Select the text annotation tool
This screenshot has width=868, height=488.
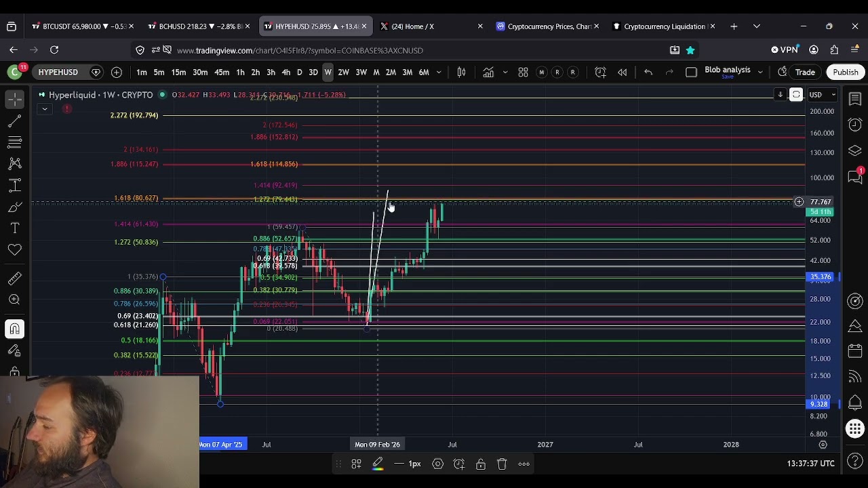pyautogui.click(x=14, y=228)
